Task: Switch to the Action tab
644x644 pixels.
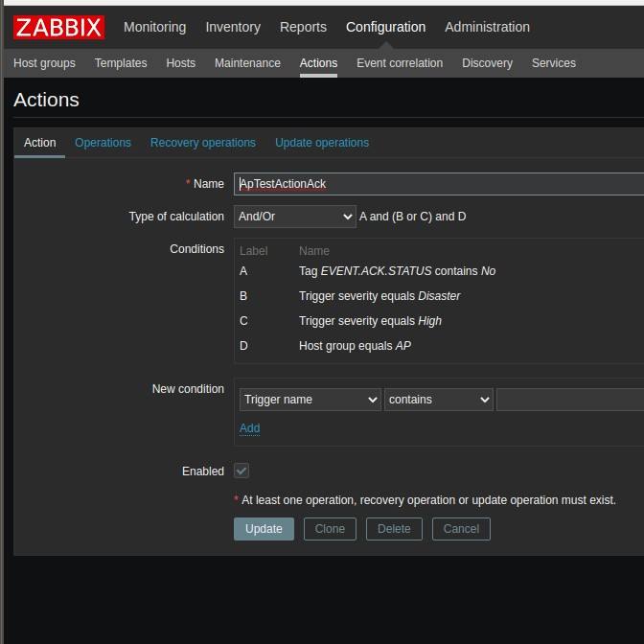Action: 40,143
